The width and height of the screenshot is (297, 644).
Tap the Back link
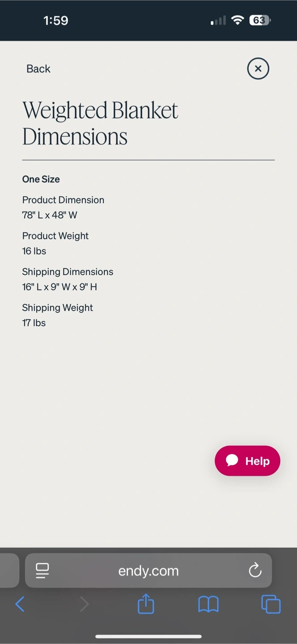click(x=38, y=69)
